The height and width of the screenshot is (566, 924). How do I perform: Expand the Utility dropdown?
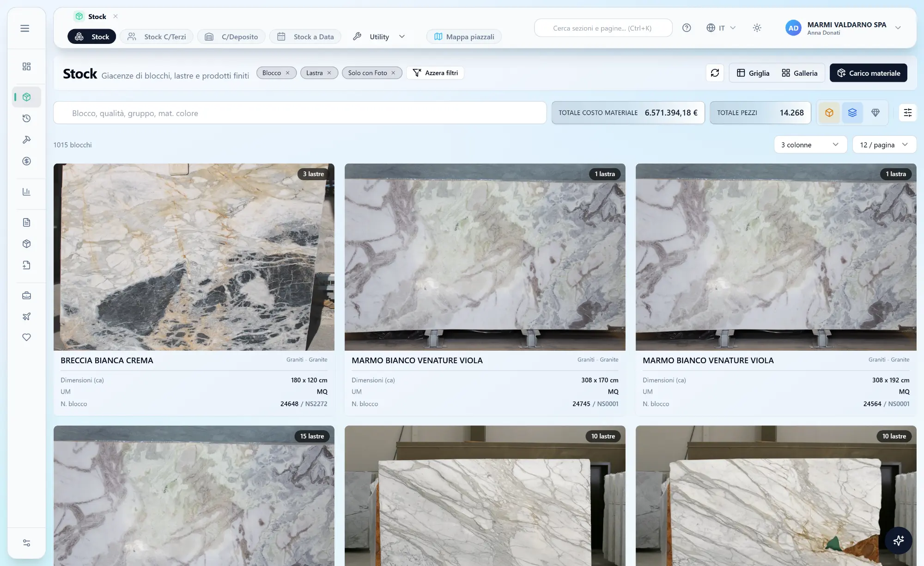click(379, 37)
